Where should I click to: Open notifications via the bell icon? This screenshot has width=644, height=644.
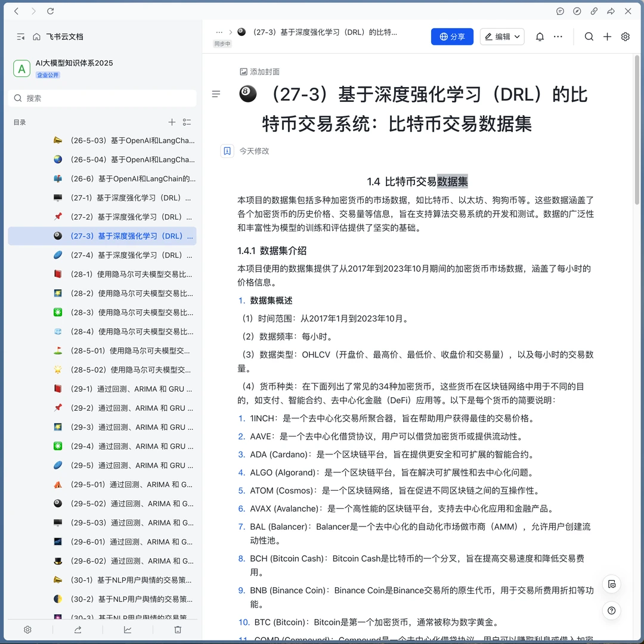click(539, 36)
